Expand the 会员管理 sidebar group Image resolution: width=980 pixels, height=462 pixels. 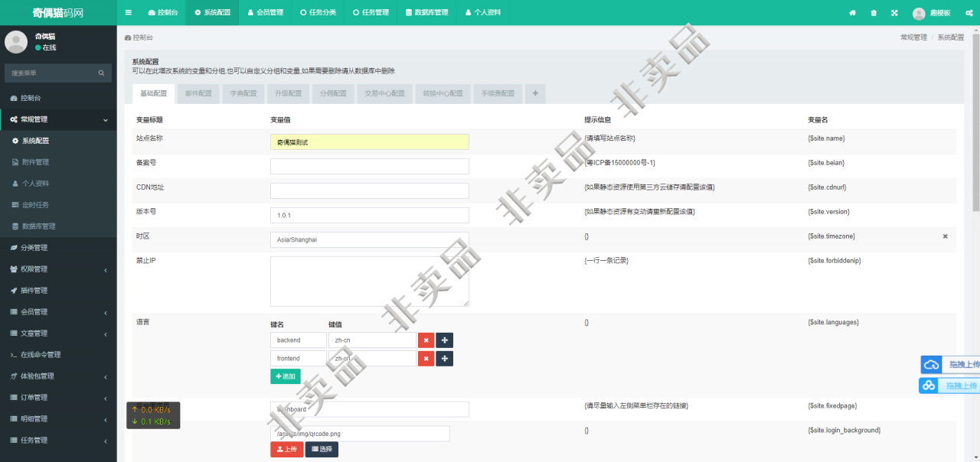point(58,312)
